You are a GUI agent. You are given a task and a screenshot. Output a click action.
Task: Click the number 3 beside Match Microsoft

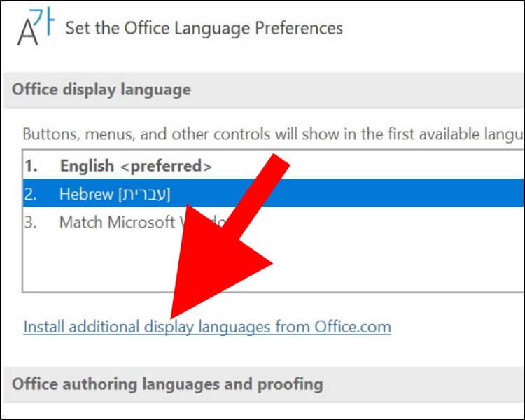coord(31,222)
